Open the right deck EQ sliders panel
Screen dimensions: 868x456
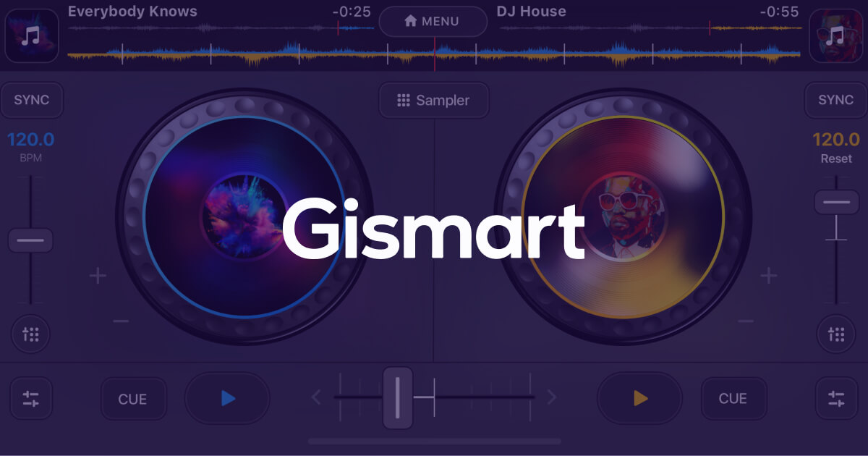click(x=837, y=398)
